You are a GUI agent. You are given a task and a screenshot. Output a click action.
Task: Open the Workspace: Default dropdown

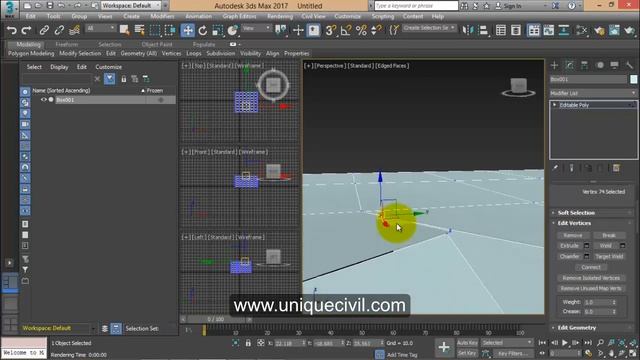pyautogui.click(x=131, y=6)
